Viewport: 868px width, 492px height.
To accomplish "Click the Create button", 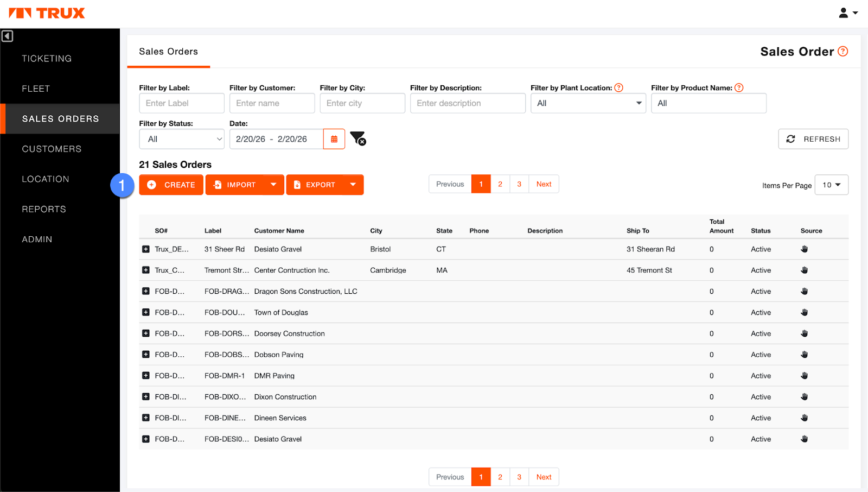I will click(171, 185).
